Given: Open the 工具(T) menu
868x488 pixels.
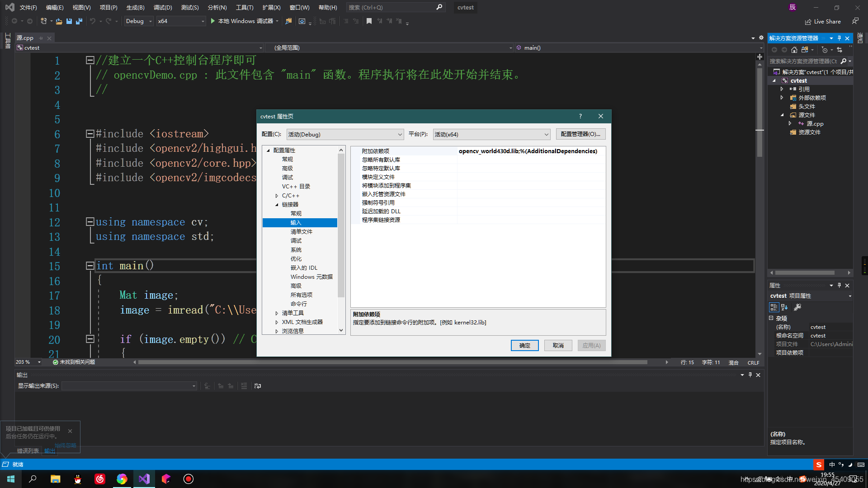Looking at the screenshot, I should coord(245,8).
